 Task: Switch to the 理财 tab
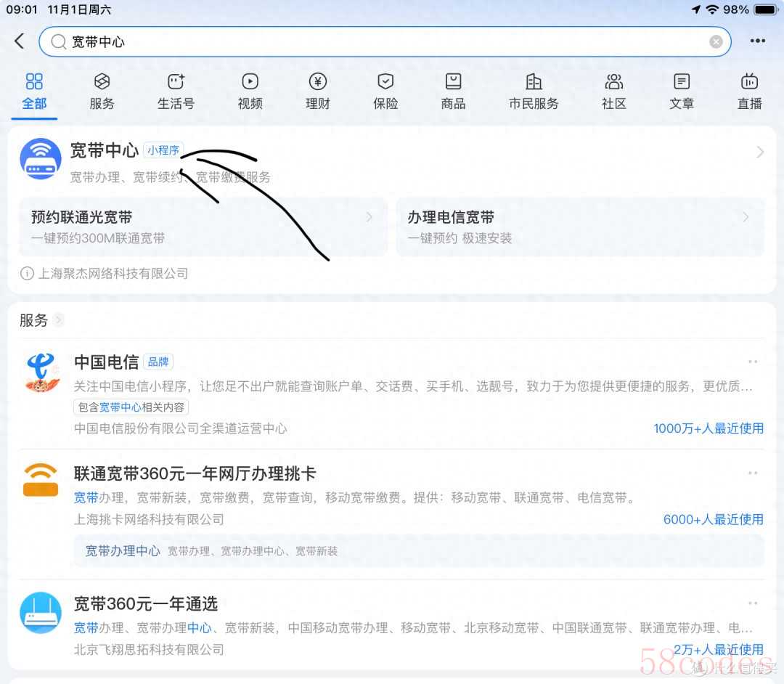click(317, 91)
